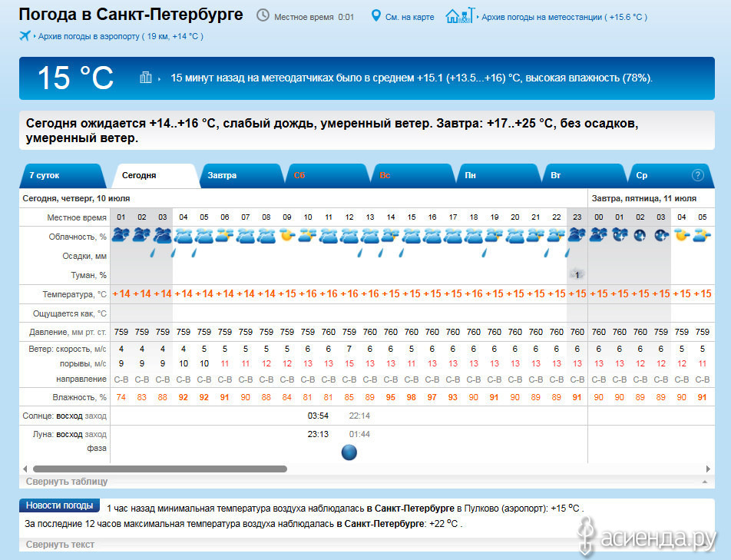
Task: Switch to the 7 суток tab
Action: tap(61, 176)
